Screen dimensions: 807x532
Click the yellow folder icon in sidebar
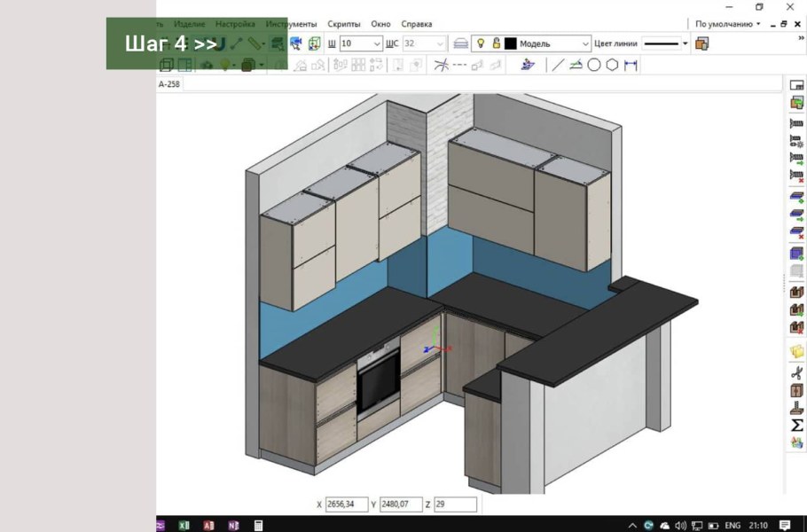coord(796,352)
